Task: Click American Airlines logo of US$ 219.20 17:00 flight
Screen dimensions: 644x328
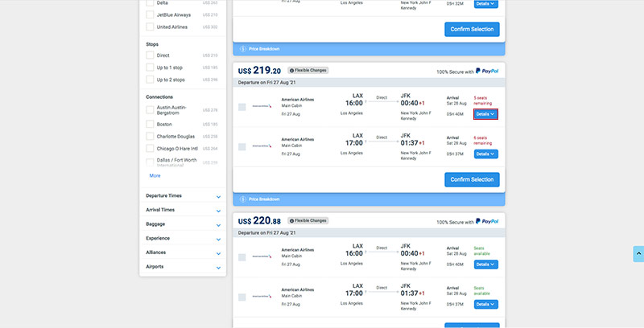Action: coord(262,146)
